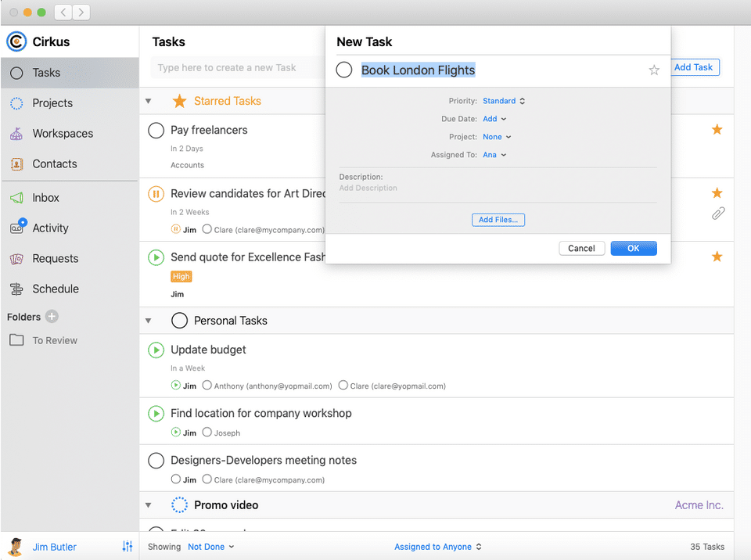Star the new task

click(x=654, y=70)
